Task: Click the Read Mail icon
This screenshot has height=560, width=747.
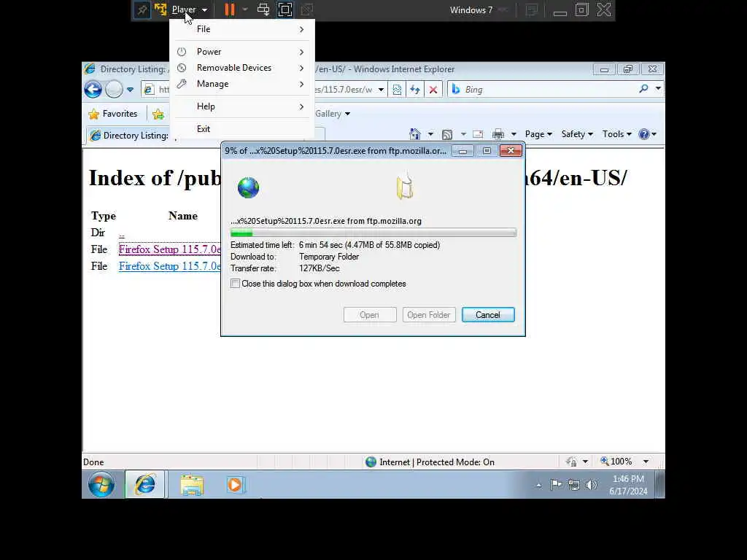Action: tap(478, 134)
